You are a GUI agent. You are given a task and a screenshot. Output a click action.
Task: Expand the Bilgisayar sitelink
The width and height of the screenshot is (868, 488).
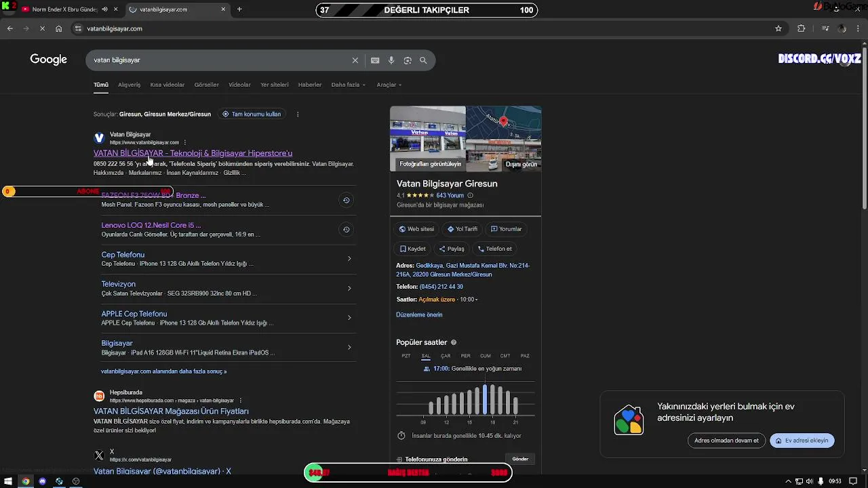pos(349,347)
